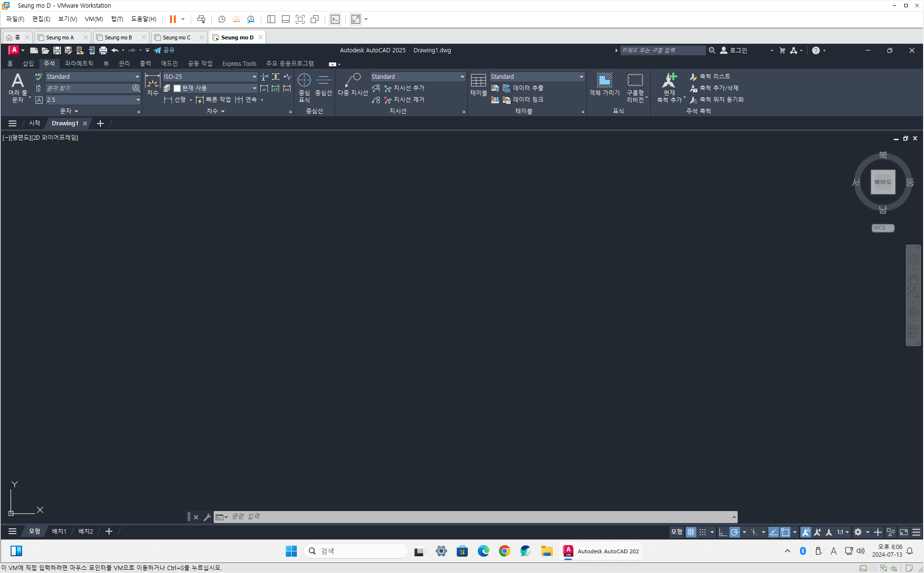Screen dimensions: 924x573
Task: Insert a Table (테이블) from ribbon
Action: [478, 85]
